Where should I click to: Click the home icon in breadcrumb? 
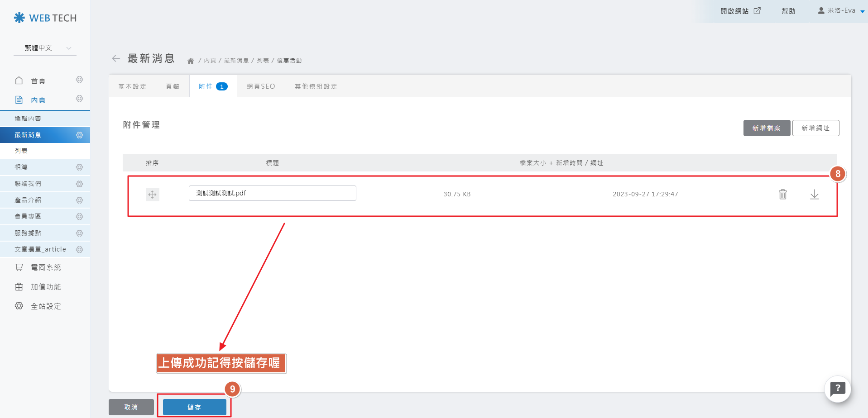(191, 61)
